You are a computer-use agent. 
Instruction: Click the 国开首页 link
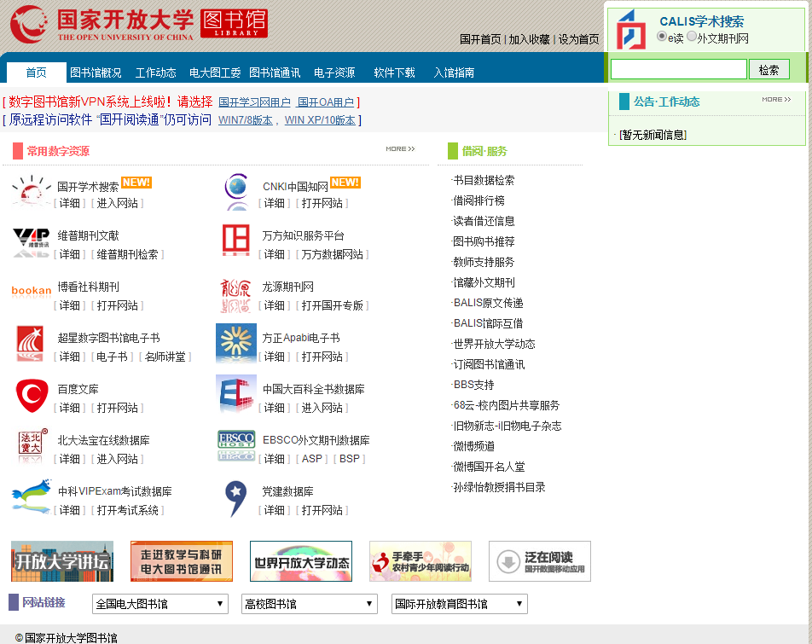[480, 39]
